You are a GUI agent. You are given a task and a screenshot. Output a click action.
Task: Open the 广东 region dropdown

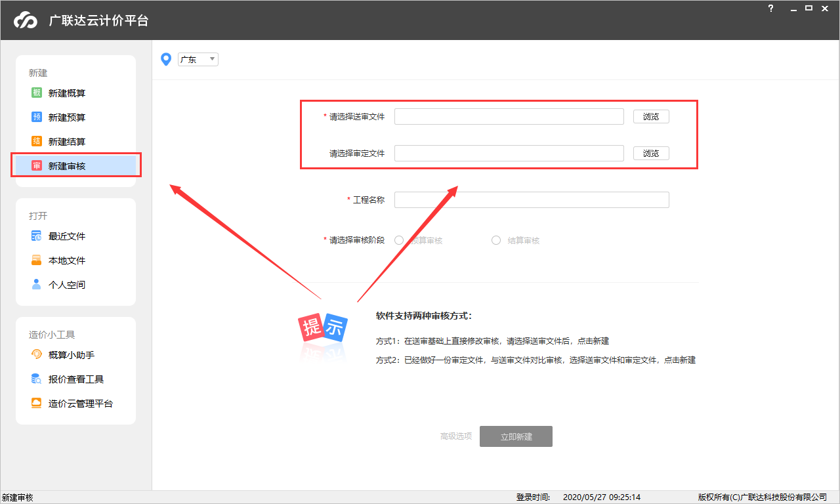coord(198,60)
